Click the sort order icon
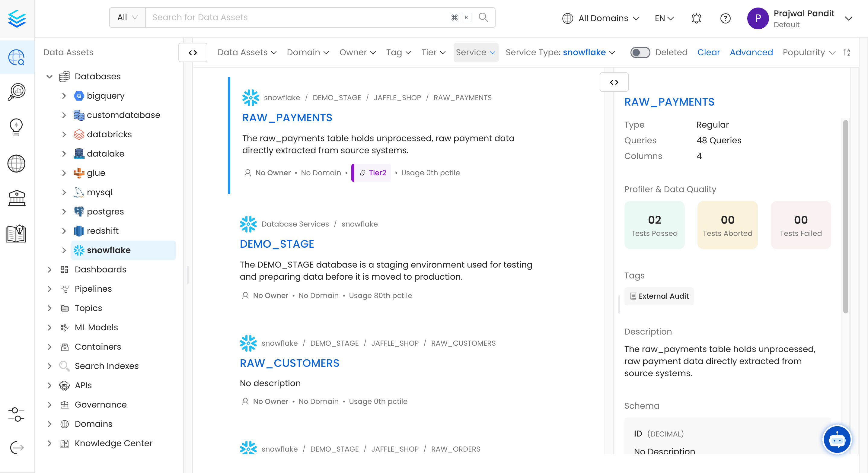Screen dimensions: 868x473 coord(847,52)
